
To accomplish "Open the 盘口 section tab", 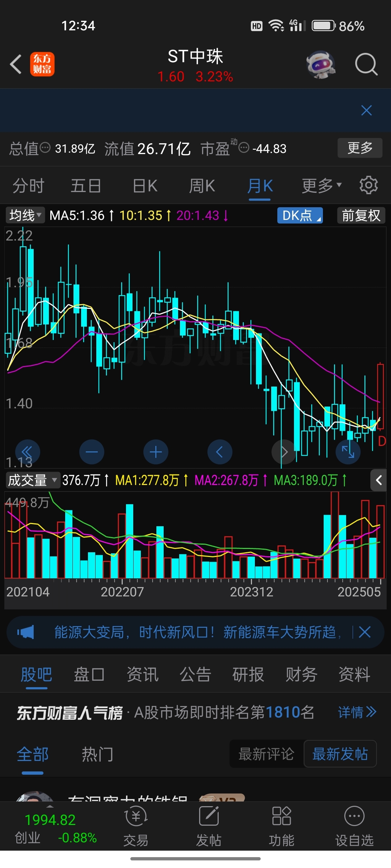I will pyautogui.click(x=89, y=675).
